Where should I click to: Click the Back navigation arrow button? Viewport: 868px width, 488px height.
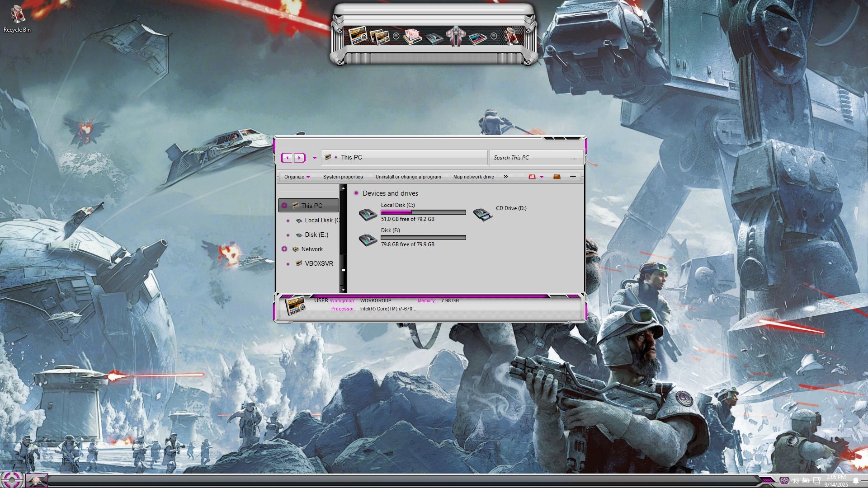pos(287,158)
